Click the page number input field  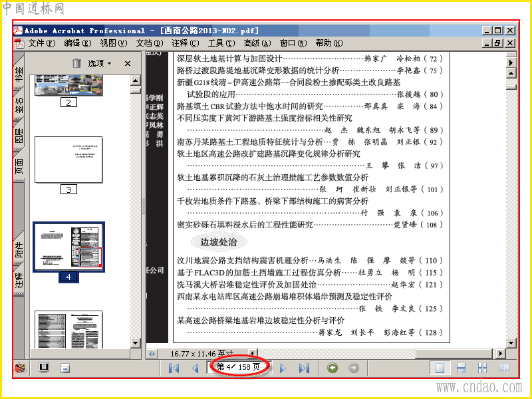(238, 367)
